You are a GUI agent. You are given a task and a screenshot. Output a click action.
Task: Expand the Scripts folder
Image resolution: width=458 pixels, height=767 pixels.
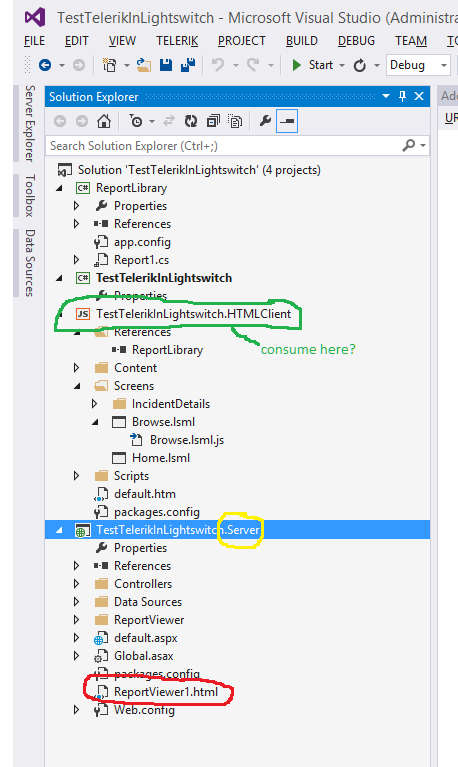tap(77, 475)
